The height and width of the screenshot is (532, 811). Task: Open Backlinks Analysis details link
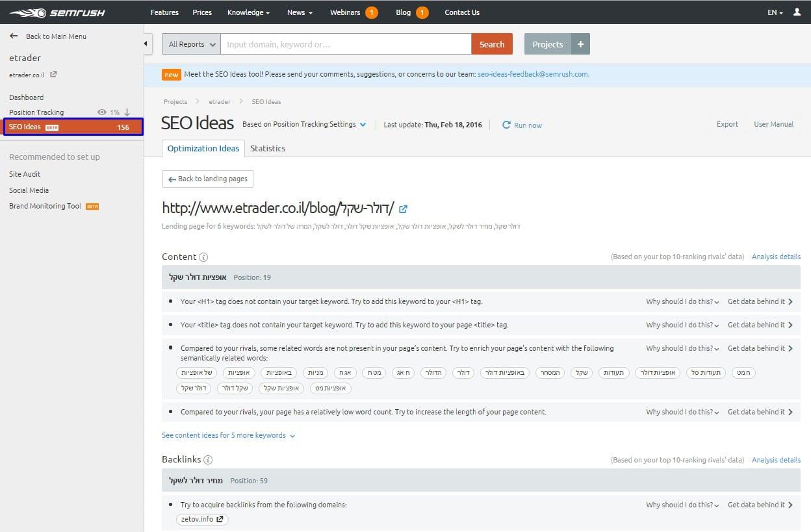click(x=776, y=460)
